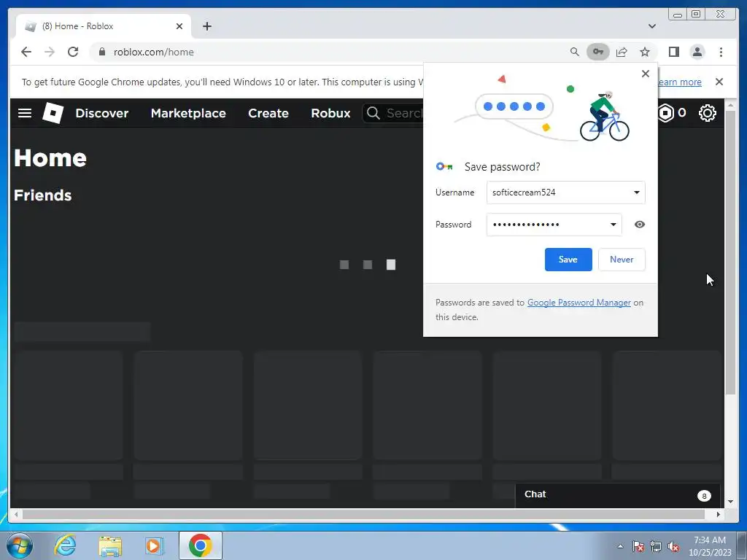Launch Internet Explorer from taskbar
Image resolution: width=747 pixels, height=560 pixels.
point(65,545)
